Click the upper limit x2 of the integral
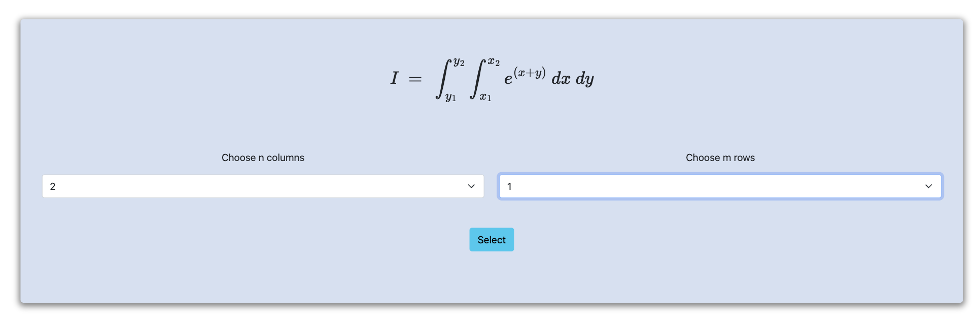The height and width of the screenshot is (318, 980). click(494, 62)
